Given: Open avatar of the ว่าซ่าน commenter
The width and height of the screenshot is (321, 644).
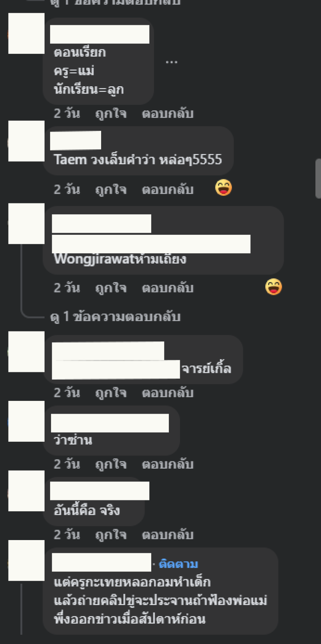Looking at the screenshot, I should coord(26,421).
